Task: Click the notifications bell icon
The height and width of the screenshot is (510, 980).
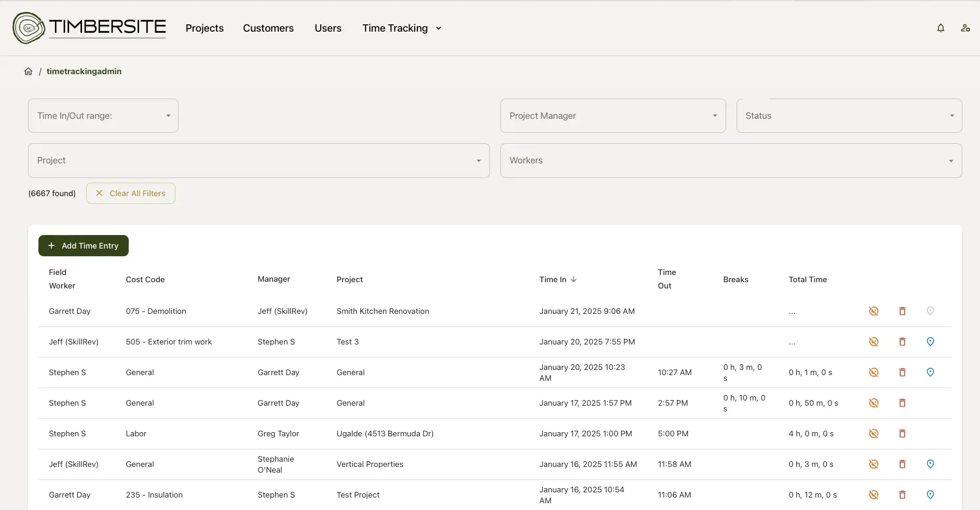Action: tap(941, 28)
